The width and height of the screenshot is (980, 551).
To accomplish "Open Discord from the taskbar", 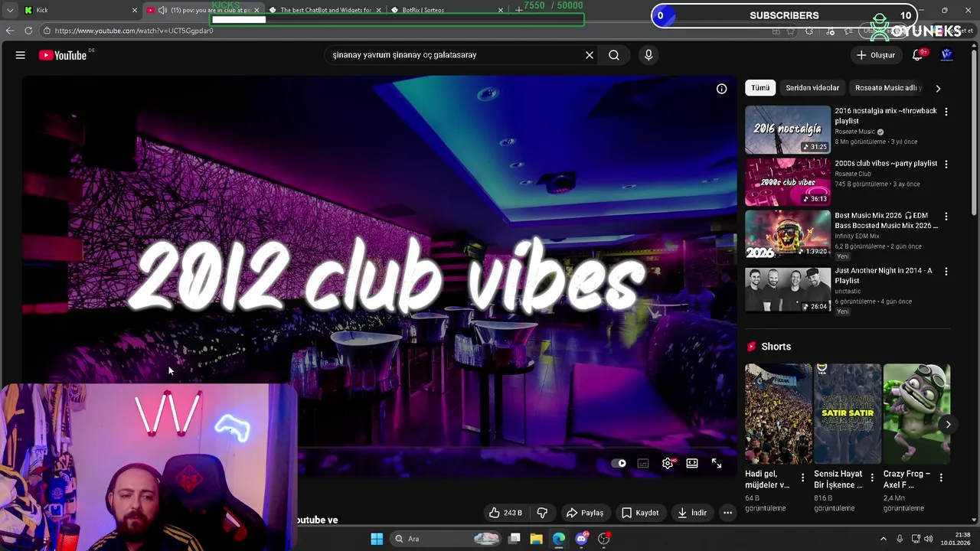I will pos(581,539).
